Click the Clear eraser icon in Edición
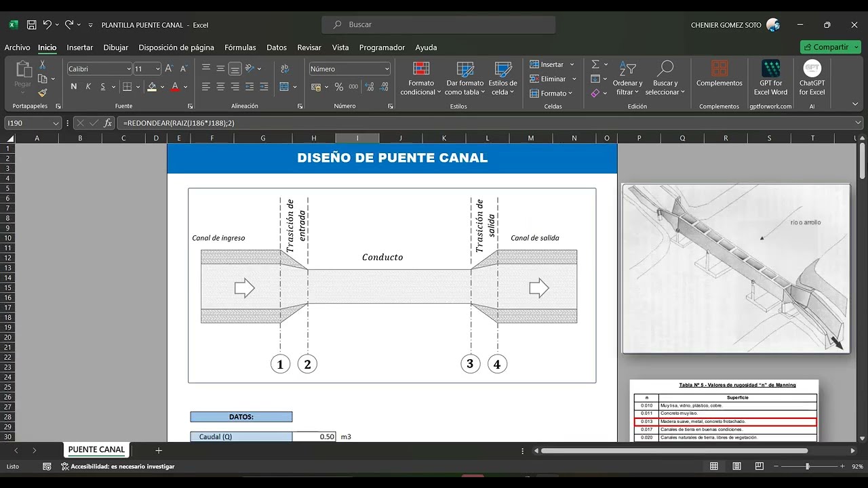Screen dimensions: 868x488 click(x=595, y=93)
